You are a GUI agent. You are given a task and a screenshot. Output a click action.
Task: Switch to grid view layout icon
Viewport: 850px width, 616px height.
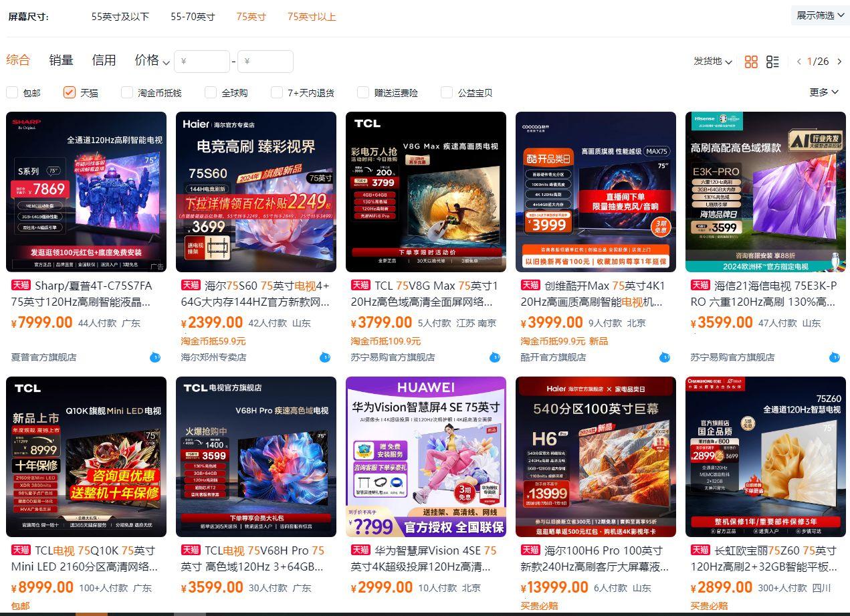(x=751, y=62)
